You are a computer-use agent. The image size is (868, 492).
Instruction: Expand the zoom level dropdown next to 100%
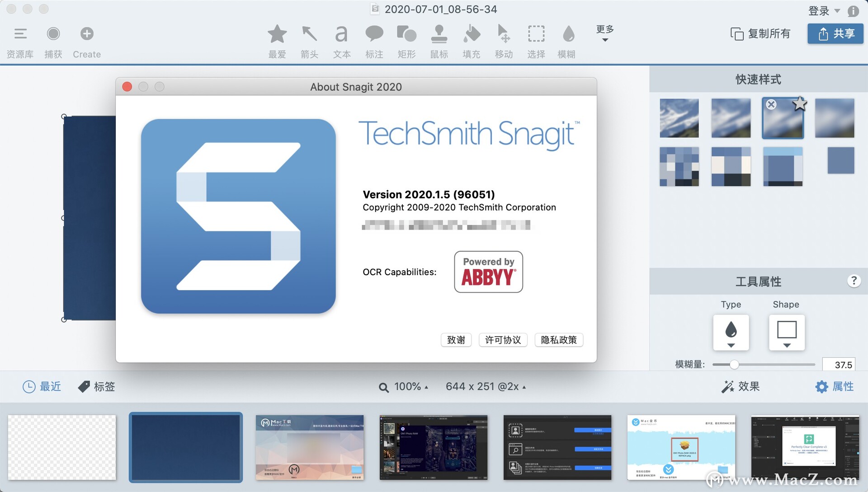[427, 387]
